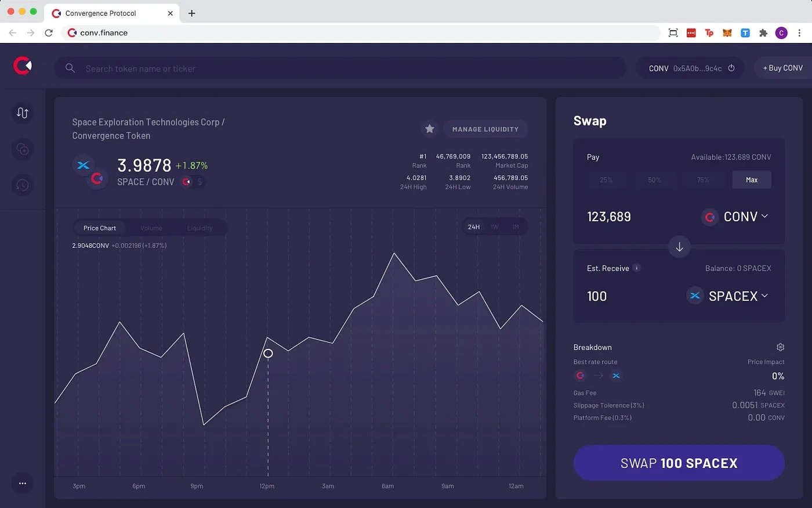This screenshot has width=812, height=508.
Task: Click the SPACEX icon in the best rate route
Action: (616, 376)
